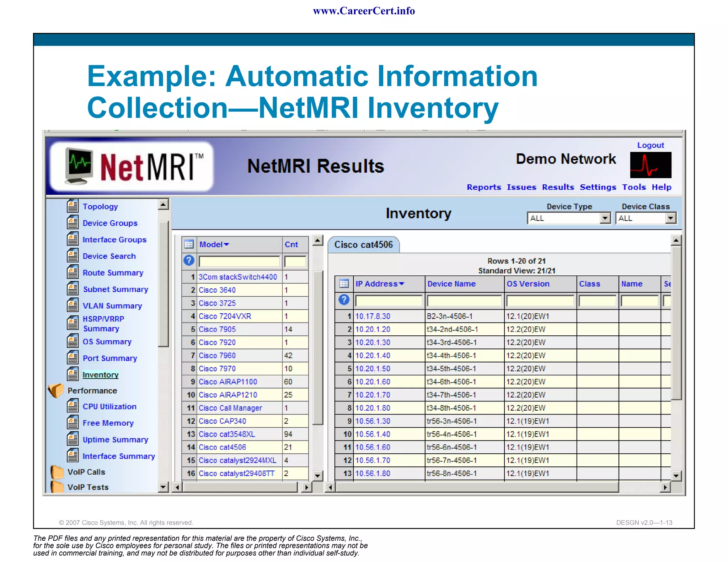Click the Logout link
This screenshot has height=562, width=728.
(x=650, y=145)
